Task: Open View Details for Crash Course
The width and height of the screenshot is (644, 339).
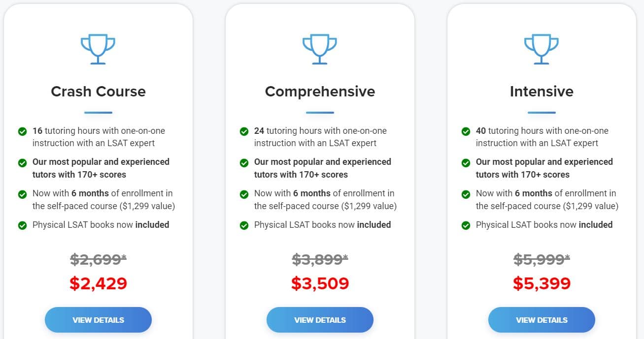Action: (98, 320)
